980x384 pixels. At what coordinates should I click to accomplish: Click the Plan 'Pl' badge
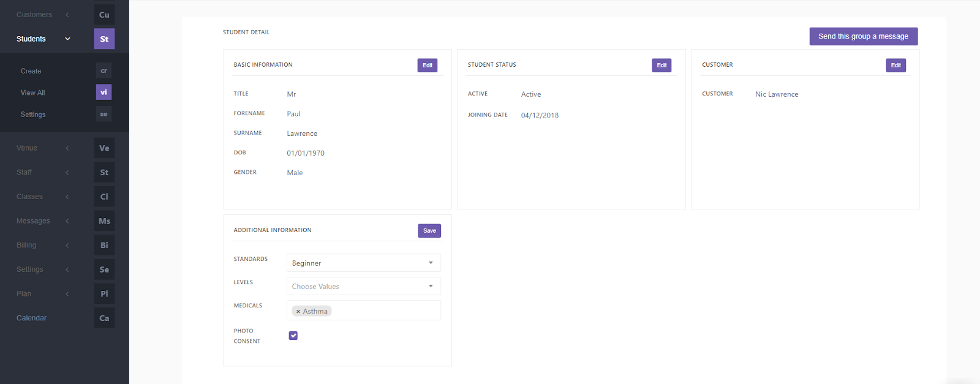104,293
